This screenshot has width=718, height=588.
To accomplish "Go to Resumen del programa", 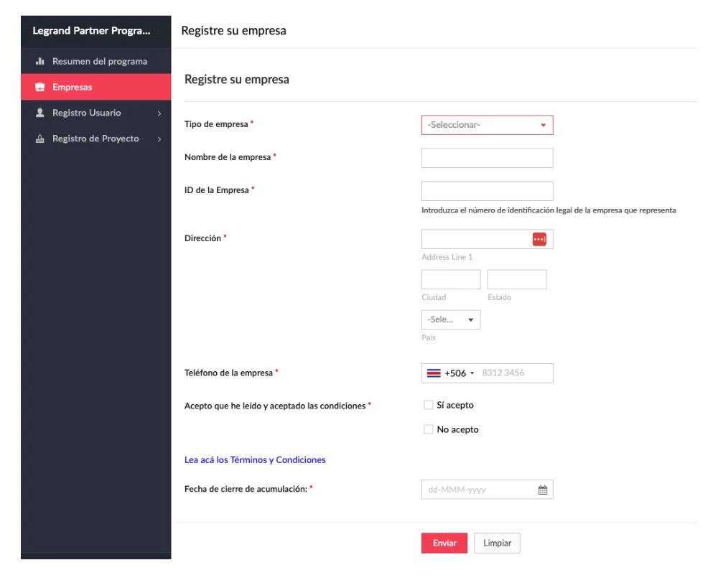I will (x=95, y=61).
